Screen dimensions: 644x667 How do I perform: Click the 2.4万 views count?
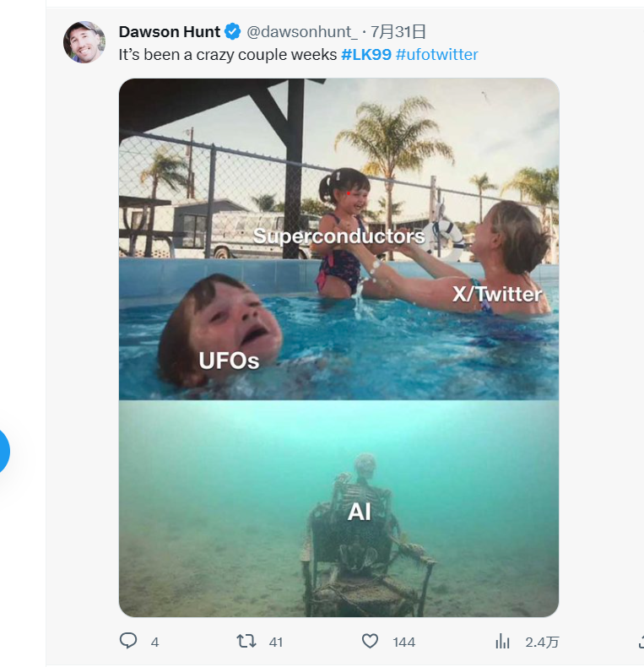pos(542,642)
